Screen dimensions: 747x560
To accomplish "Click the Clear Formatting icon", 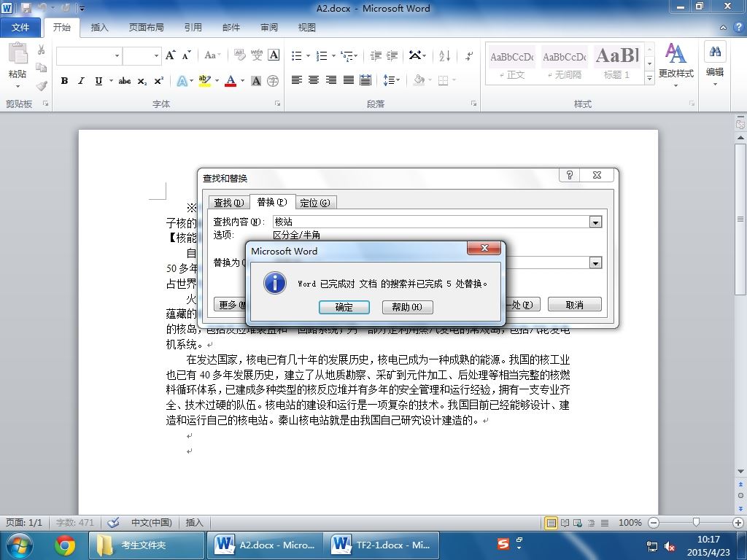I will click(239, 55).
